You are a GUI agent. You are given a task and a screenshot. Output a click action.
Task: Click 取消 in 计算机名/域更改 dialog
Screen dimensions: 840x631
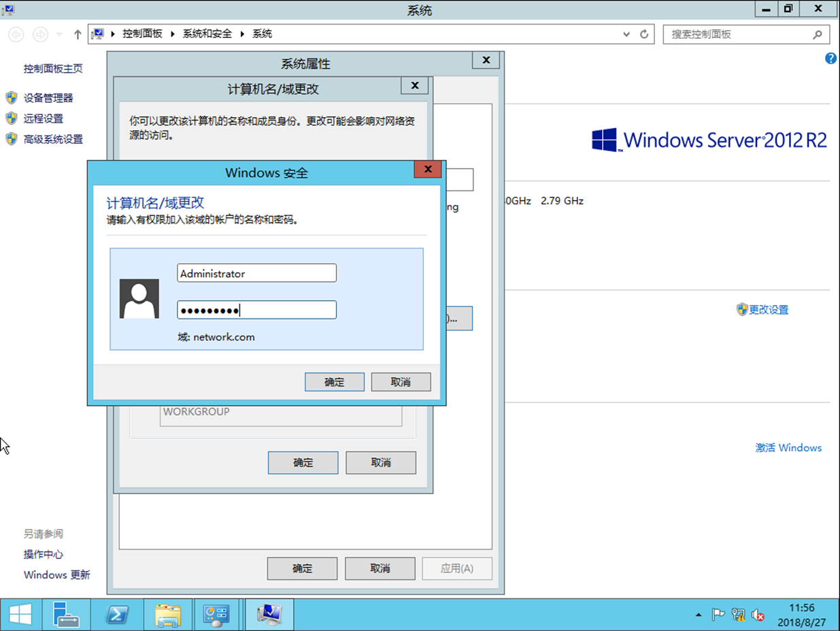point(381,463)
